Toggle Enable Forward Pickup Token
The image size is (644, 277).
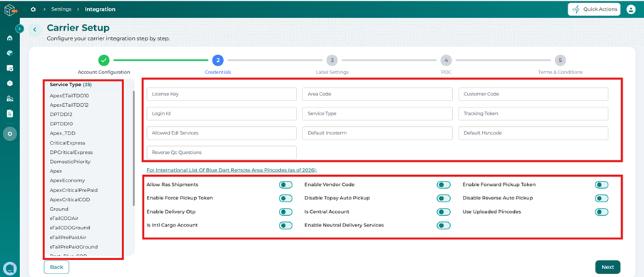click(602, 185)
